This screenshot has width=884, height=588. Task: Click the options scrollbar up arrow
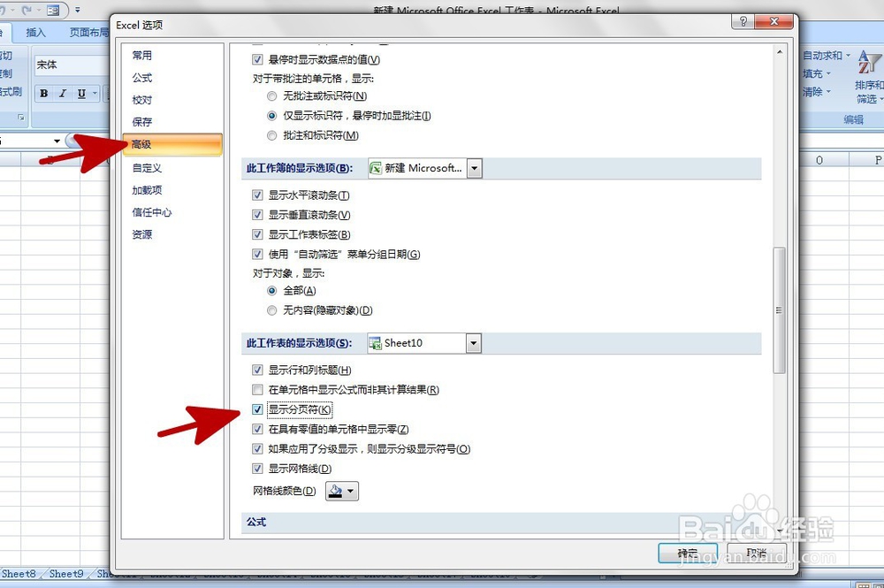[x=779, y=52]
